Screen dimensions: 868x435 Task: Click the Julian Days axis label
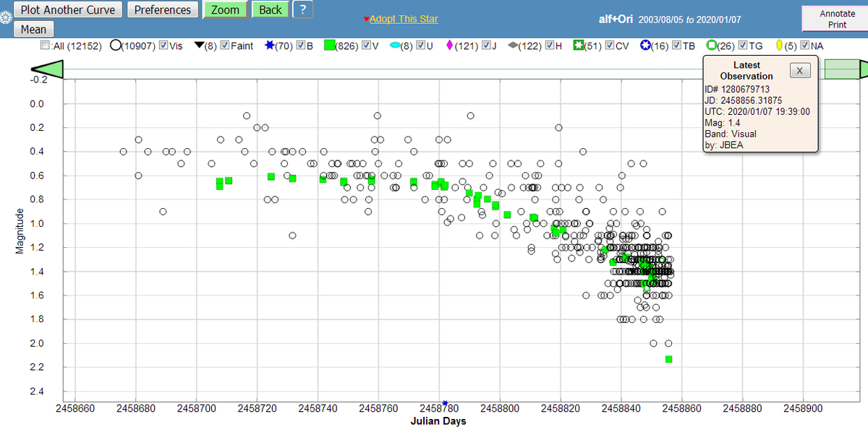(438, 421)
